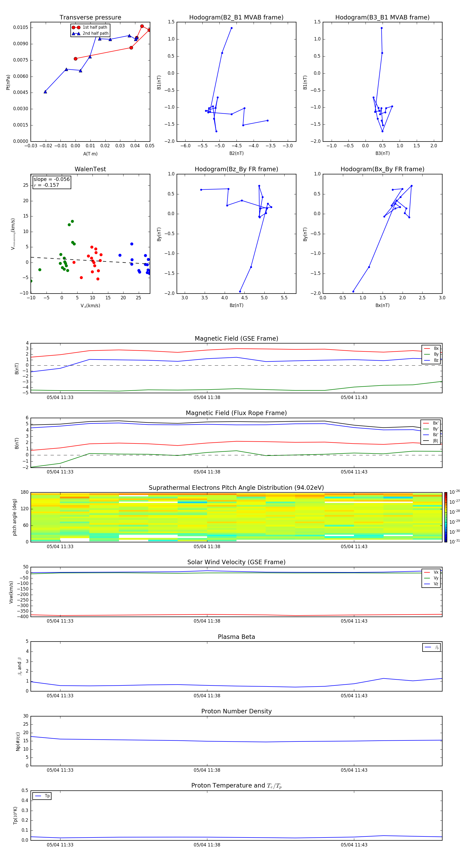This screenshot has width=473, height=868.
Task: Click the 'By' entry in GSE legend
Action: [431, 355]
